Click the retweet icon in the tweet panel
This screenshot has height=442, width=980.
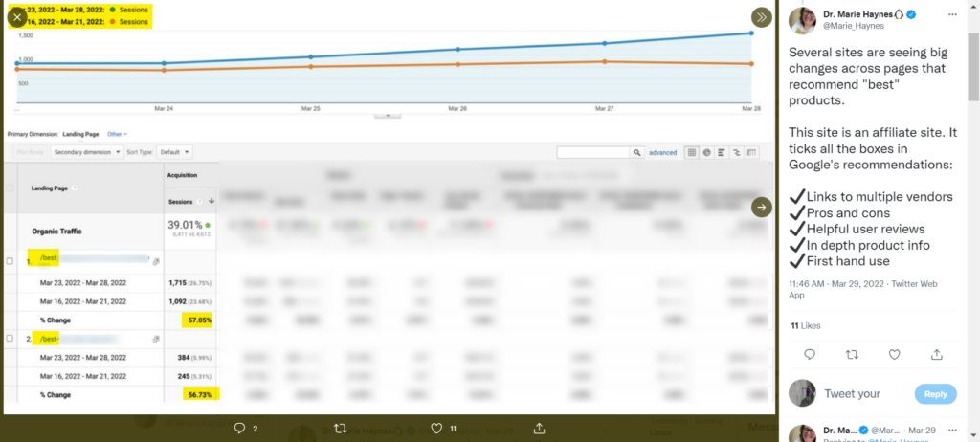click(x=851, y=355)
